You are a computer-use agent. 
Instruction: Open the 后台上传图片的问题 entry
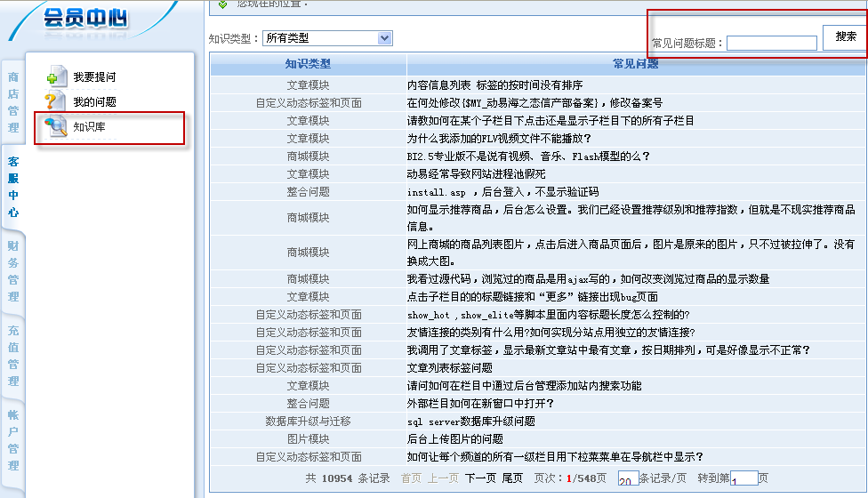point(455,438)
